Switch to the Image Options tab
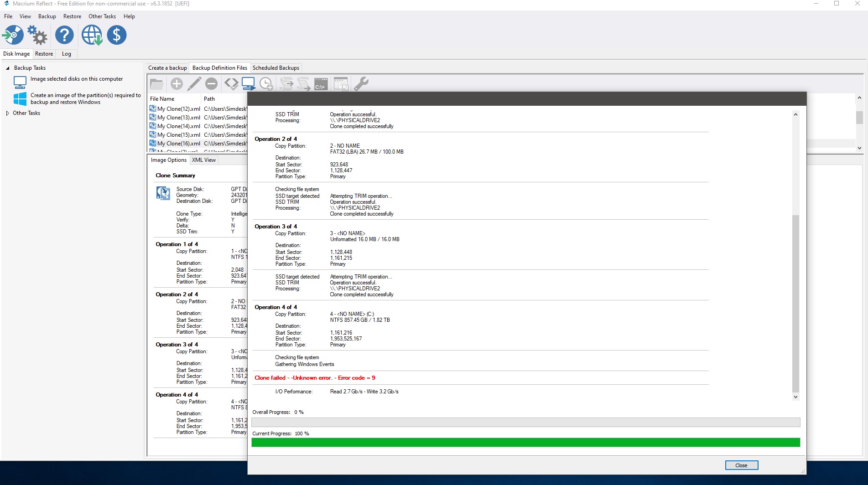 coord(169,160)
